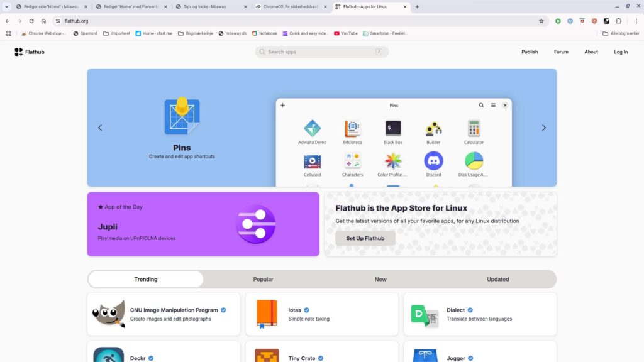Click the Iotas notebook icon
Viewport: 644px width, 362px height.
pyautogui.click(x=267, y=314)
